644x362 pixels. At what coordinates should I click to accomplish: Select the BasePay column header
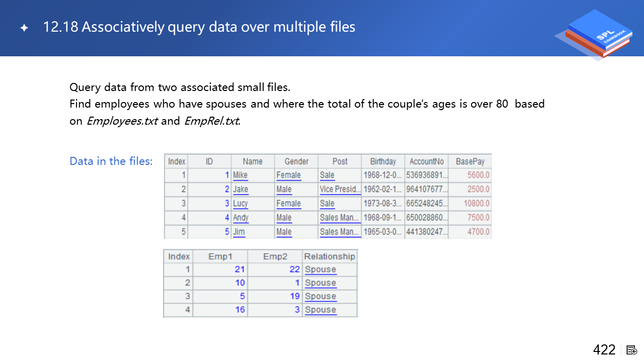pos(470,161)
